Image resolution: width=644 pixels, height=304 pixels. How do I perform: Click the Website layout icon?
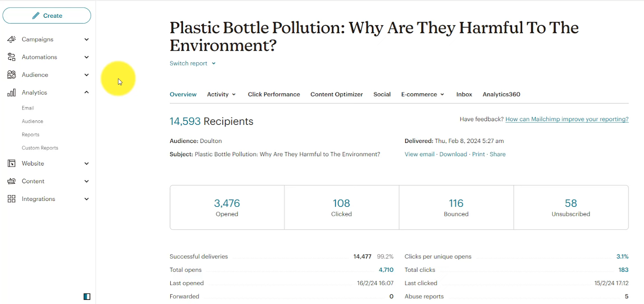tap(12, 163)
